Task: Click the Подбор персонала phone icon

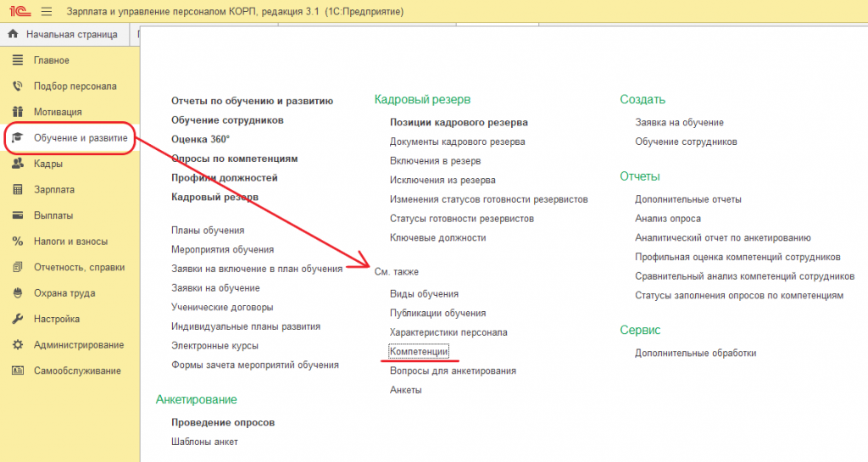Action: coord(18,86)
